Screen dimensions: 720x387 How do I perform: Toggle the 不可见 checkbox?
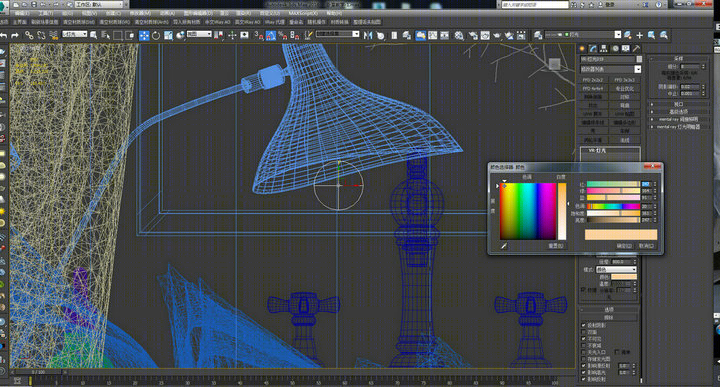[x=584, y=339]
